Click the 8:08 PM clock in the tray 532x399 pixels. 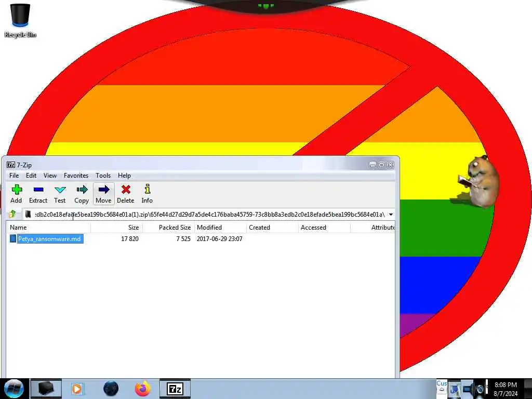coord(506,385)
